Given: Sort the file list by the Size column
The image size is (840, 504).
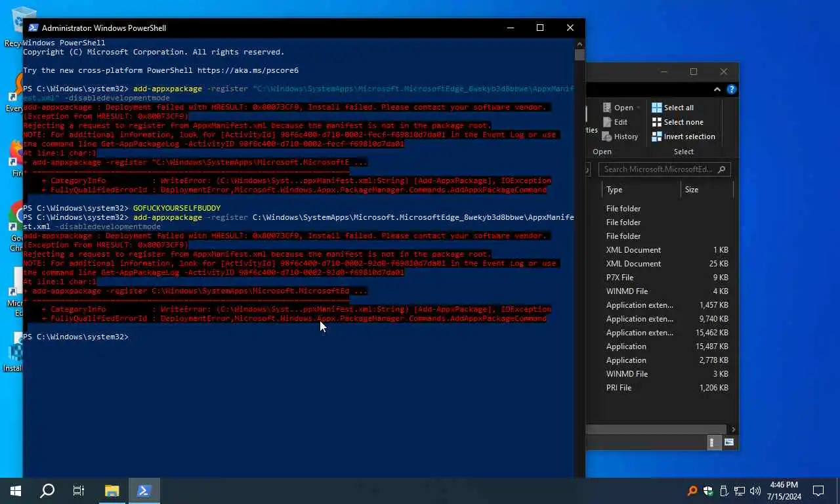Looking at the screenshot, I should 706,190.
